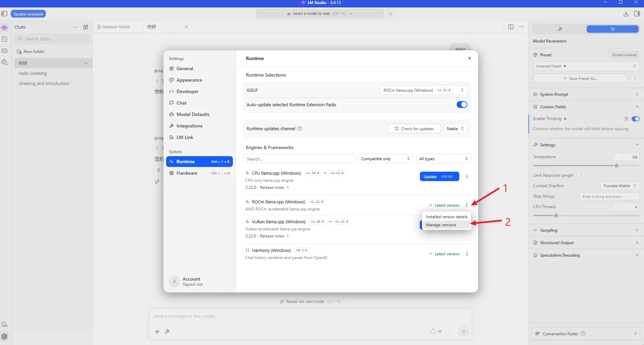Open the Context Overflow Truncate Middle dropdown
The height and width of the screenshot is (345, 644).
pyautogui.click(x=620, y=186)
